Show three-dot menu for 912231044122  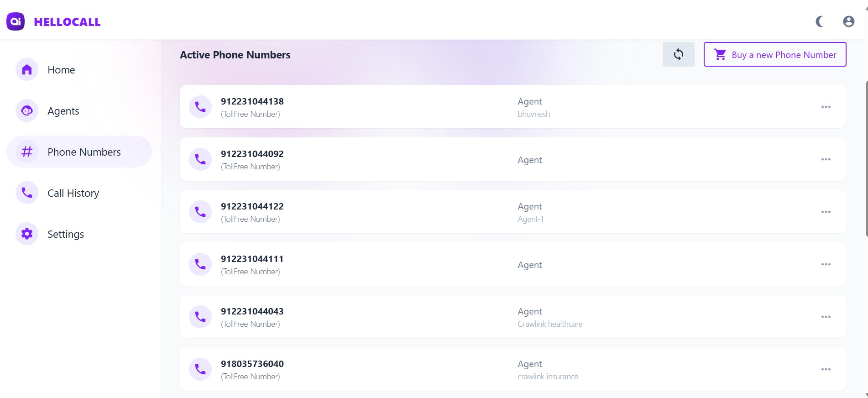[x=826, y=212]
